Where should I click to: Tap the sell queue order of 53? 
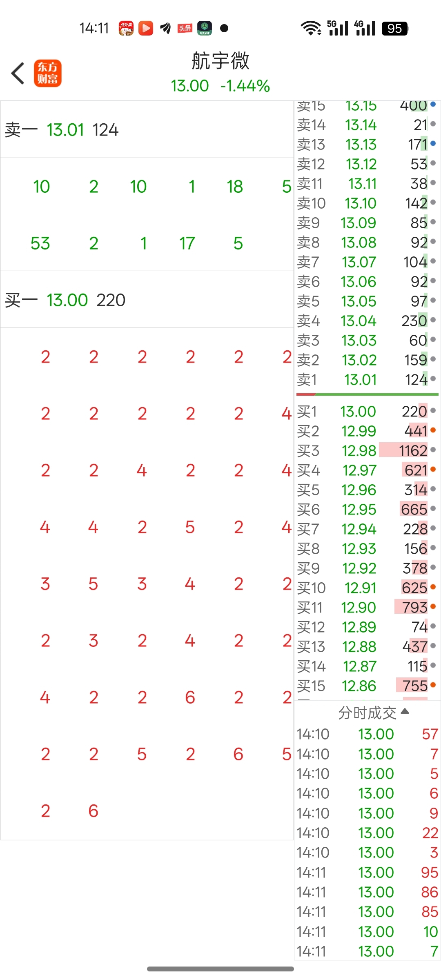tap(40, 243)
